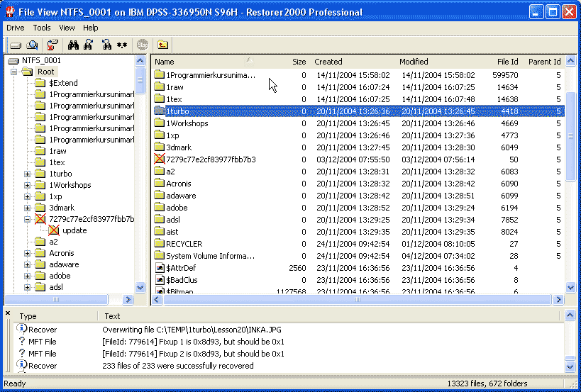The height and width of the screenshot is (392, 581).
Task: Click the deleted folder icon for 7279c77e2cf83977fbb7b3 in list
Action: 160,159
